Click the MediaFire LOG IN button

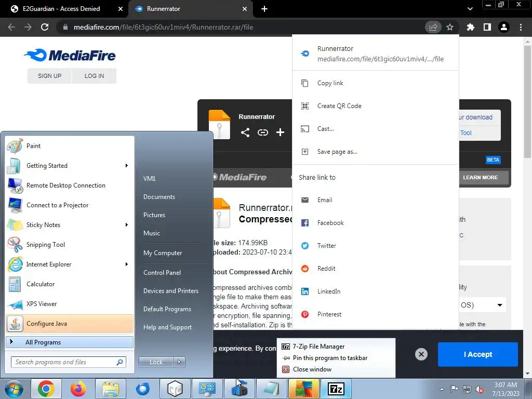[95, 76]
